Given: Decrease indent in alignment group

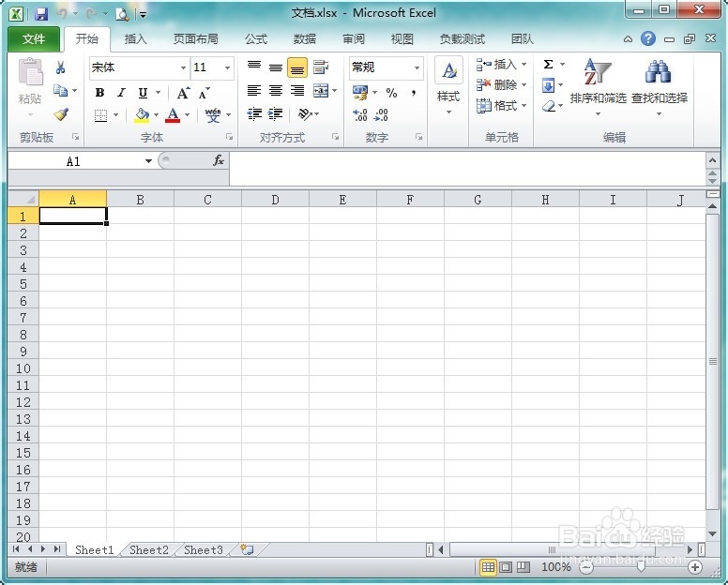Looking at the screenshot, I should pyautogui.click(x=254, y=114).
